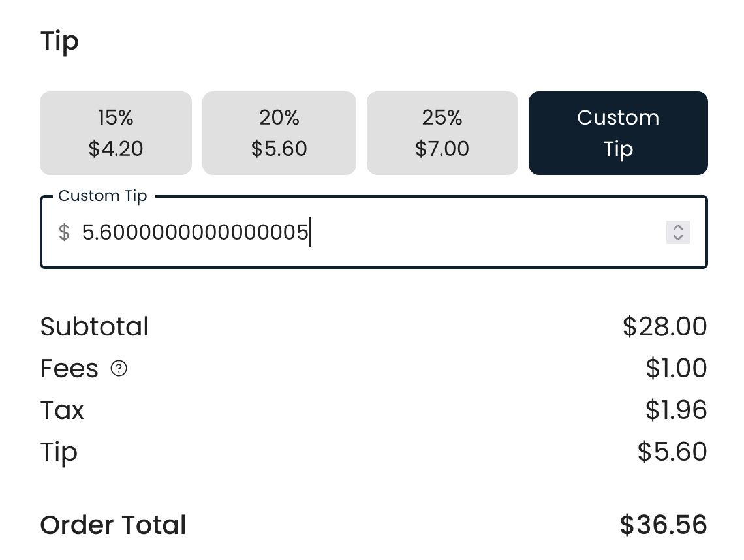Click the dollar sign prefix in the tip field
Image resolution: width=744 pixels, height=560 pixels.
click(64, 232)
